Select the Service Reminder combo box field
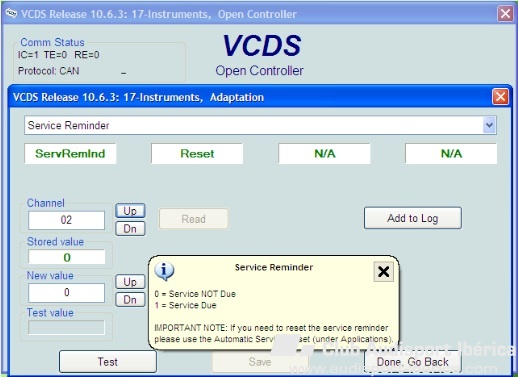Viewport: 518px width, 377px height. coord(260,125)
